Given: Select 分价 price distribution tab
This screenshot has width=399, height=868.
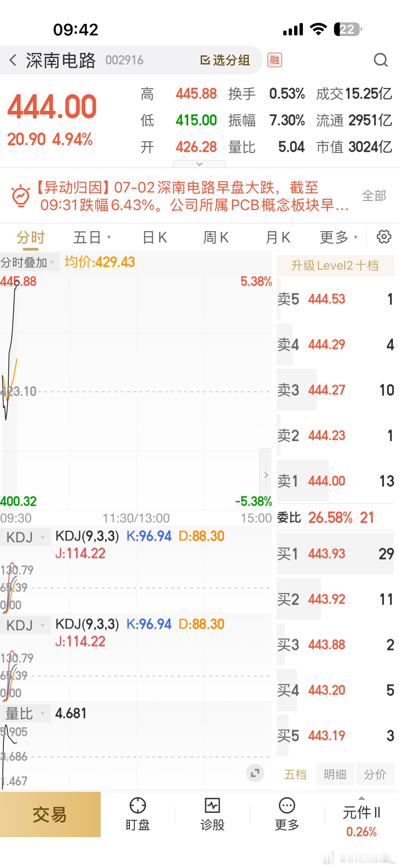Looking at the screenshot, I should click(375, 774).
